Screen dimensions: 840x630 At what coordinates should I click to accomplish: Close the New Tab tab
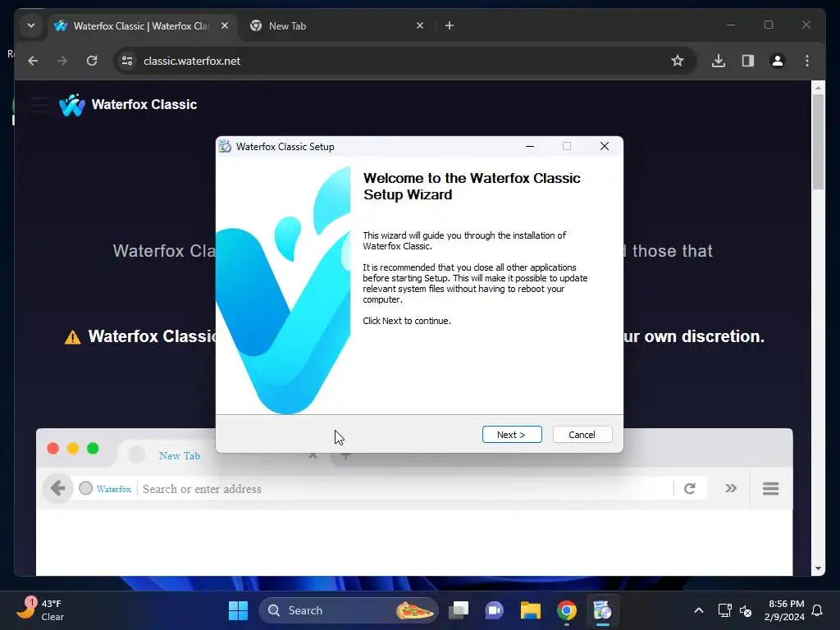tap(420, 25)
